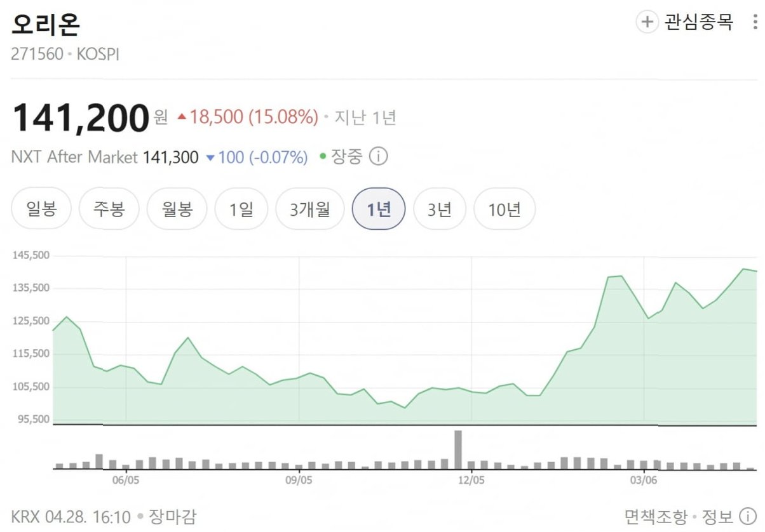Choose the 3년 three-year range
This screenshot has width=765, height=532.
click(440, 209)
